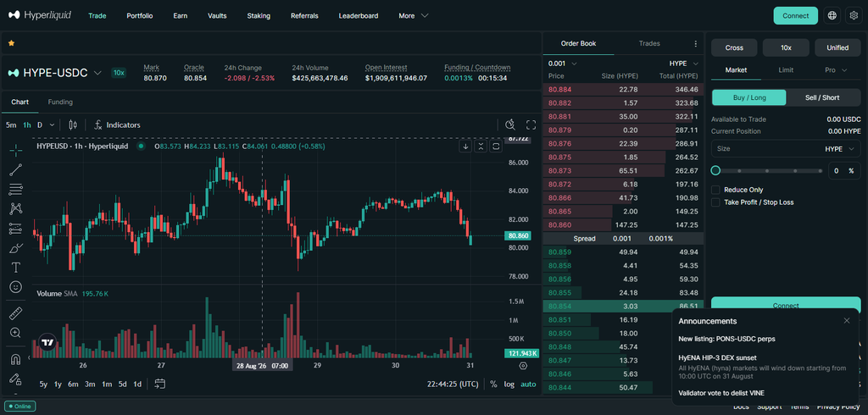Select the pattern drawing tool
Screen dimensions: 868x415
16,208
